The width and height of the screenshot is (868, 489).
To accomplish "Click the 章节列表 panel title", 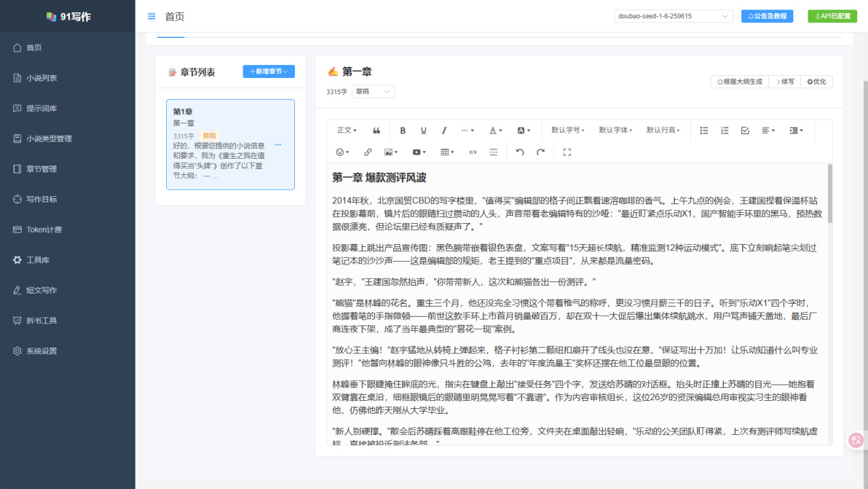I will pos(197,72).
